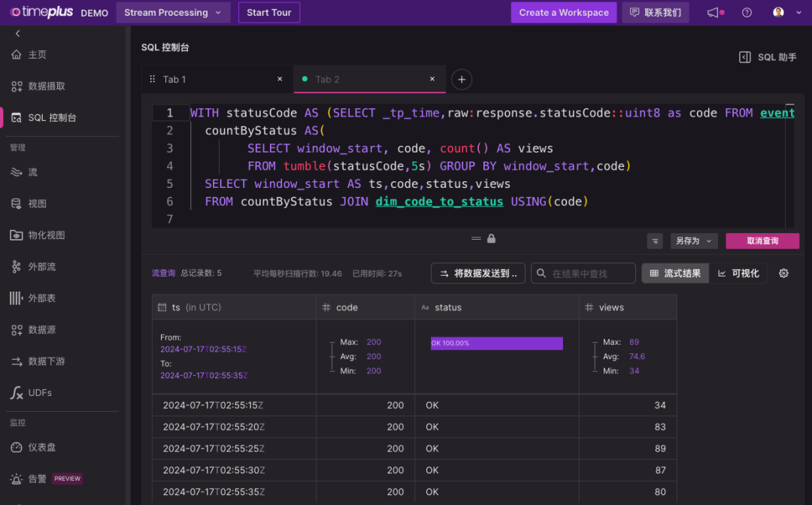Click the OK 100.00% status bar

[496, 343]
